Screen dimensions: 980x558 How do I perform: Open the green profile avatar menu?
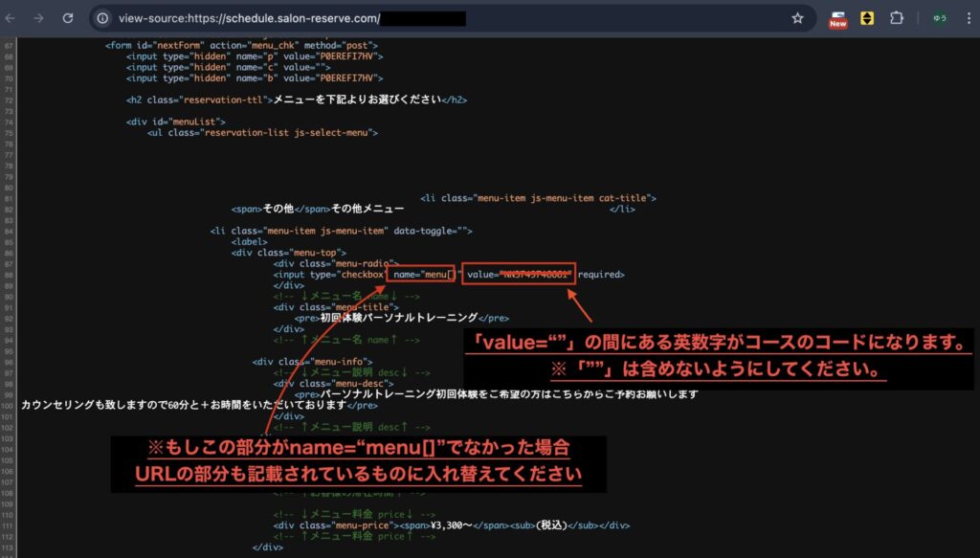pos(940,18)
